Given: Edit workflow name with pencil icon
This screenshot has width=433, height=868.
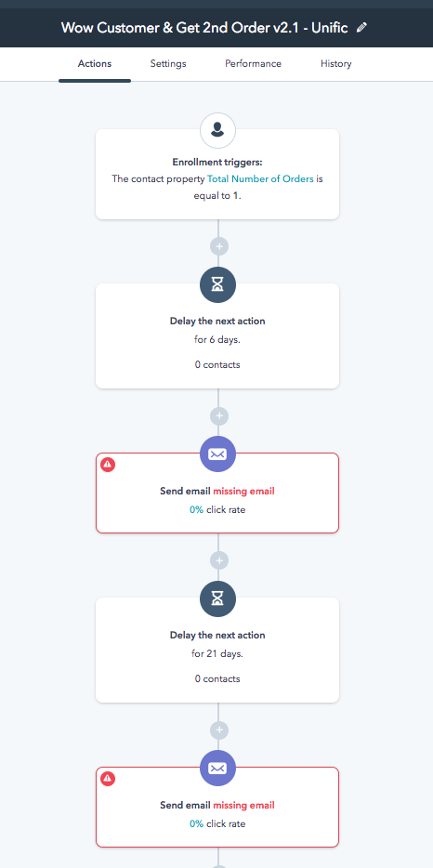Looking at the screenshot, I should (x=361, y=28).
